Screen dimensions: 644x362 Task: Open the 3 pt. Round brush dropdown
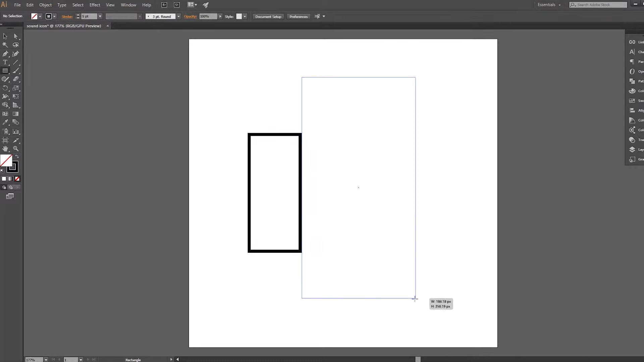tap(178, 16)
